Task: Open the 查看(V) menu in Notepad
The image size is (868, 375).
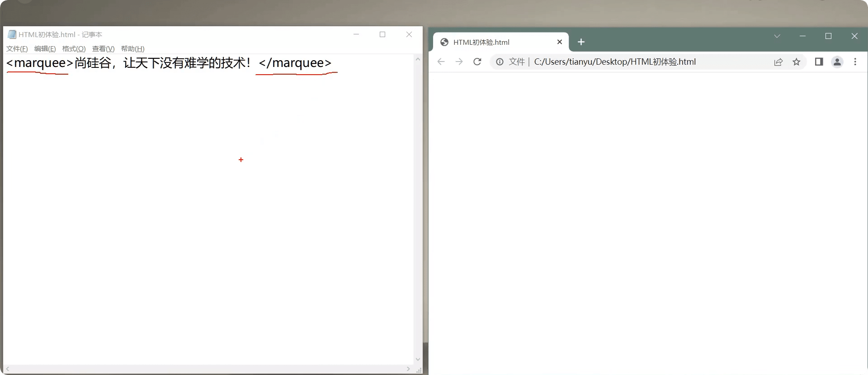Action: click(103, 49)
